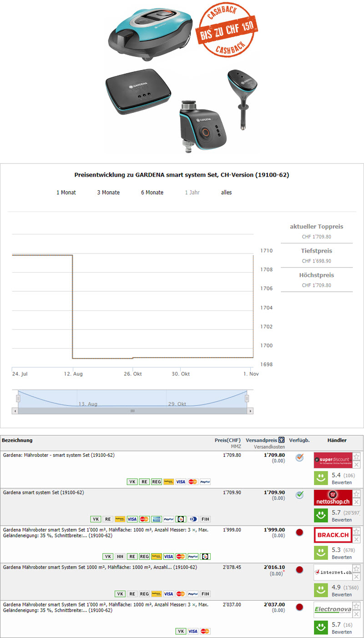Grab the left handle of chart range navigator
This screenshot has height=638, width=364.
point(18,399)
